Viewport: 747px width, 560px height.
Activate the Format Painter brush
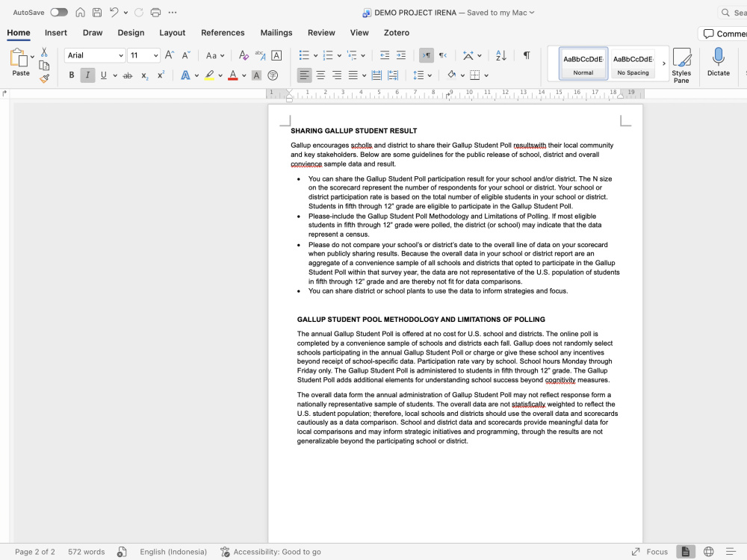pyautogui.click(x=44, y=78)
